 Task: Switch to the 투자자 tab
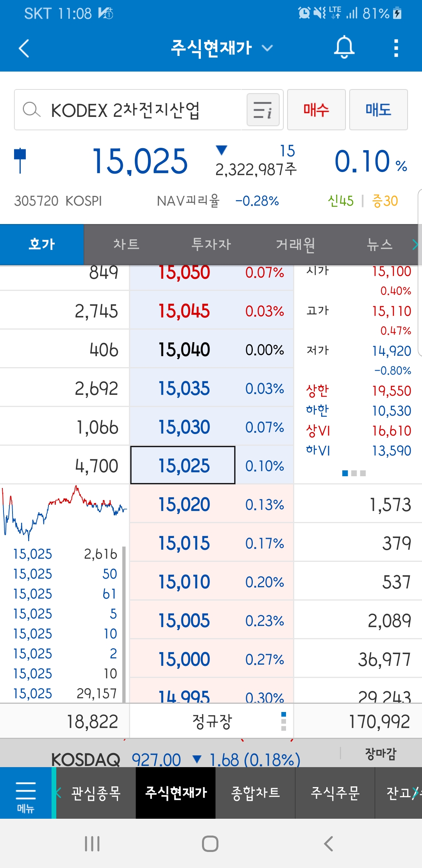pyautogui.click(x=211, y=245)
